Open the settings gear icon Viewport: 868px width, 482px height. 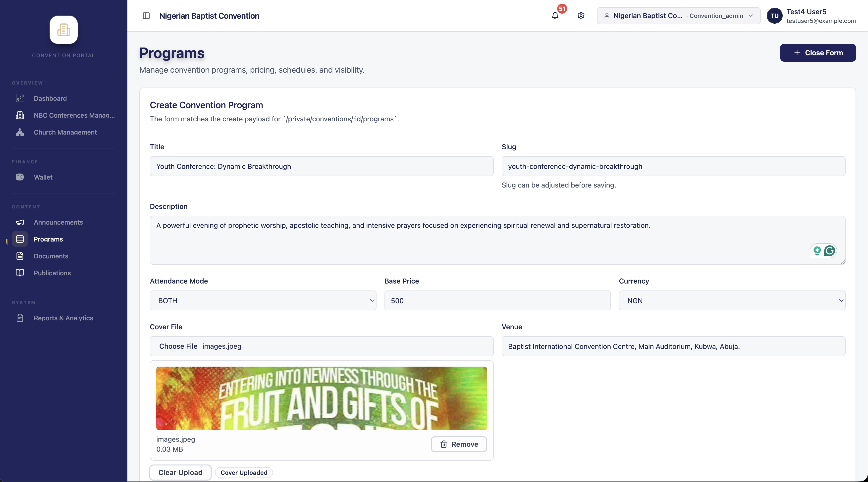coord(581,16)
